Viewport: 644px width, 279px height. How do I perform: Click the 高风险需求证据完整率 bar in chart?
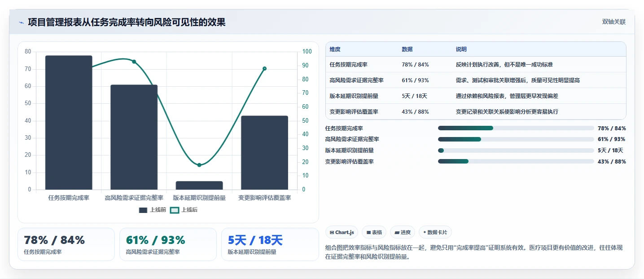point(134,137)
